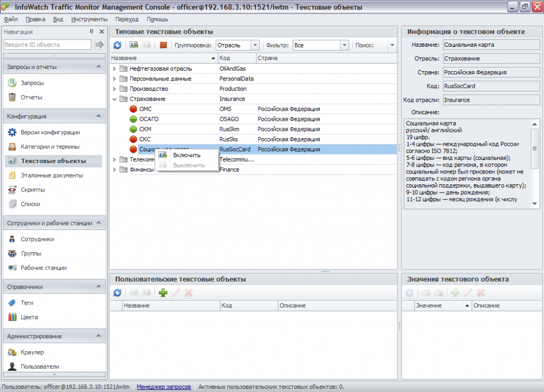
Task: Click the Менеджер запросов link
Action: (x=164, y=387)
